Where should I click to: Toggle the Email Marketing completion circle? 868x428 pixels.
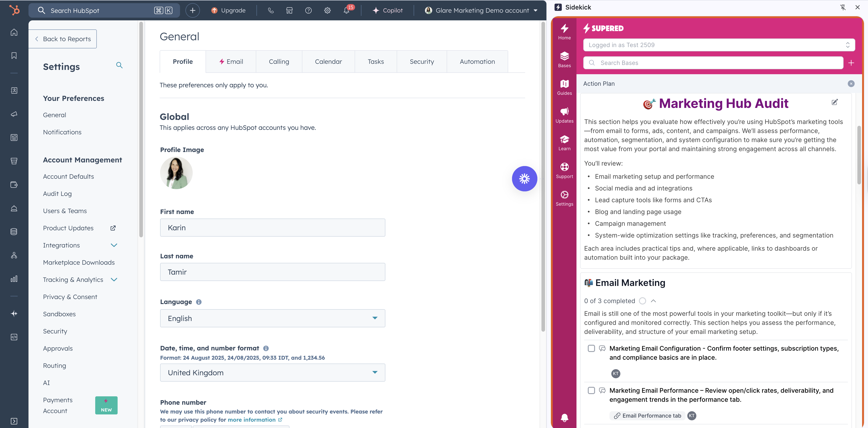click(x=642, y=301)
